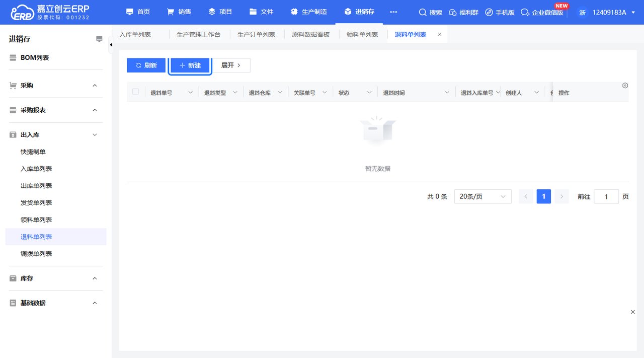Viewport: 644px width, 358px height.
Task: Click the 新建 create button
Action: tap(190, 65)
